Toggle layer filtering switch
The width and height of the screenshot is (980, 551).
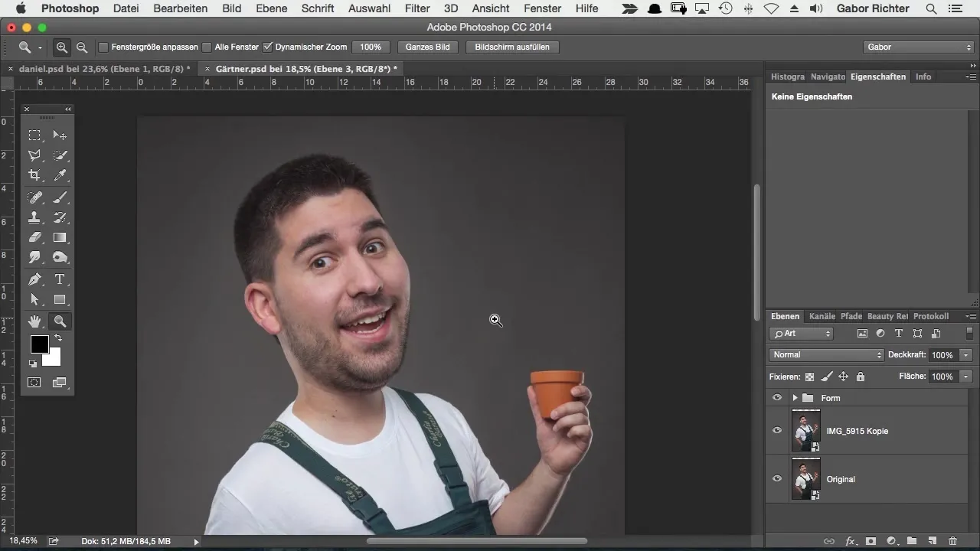click(x=969, y=334)
